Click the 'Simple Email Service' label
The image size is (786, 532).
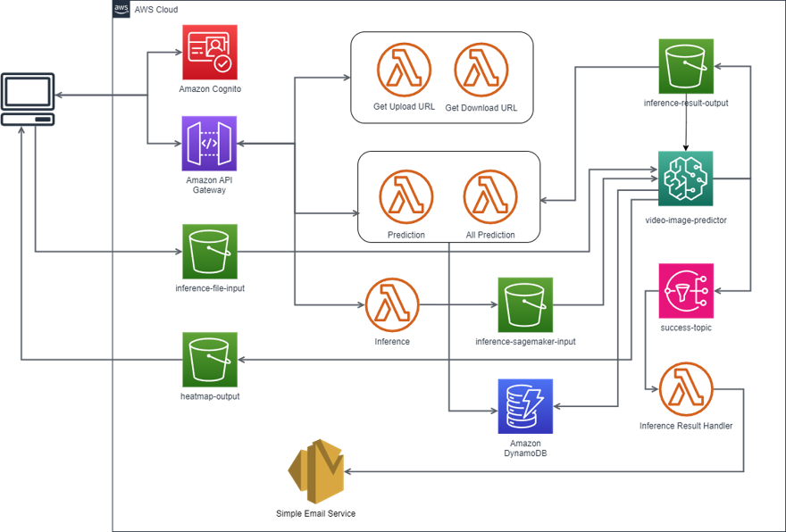tap(316, 513)
